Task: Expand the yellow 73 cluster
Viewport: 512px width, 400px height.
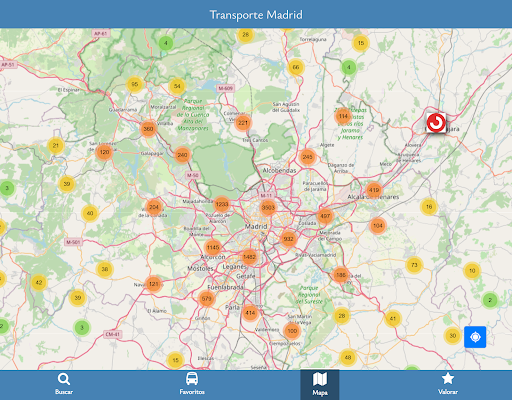Action: point(414,265)
